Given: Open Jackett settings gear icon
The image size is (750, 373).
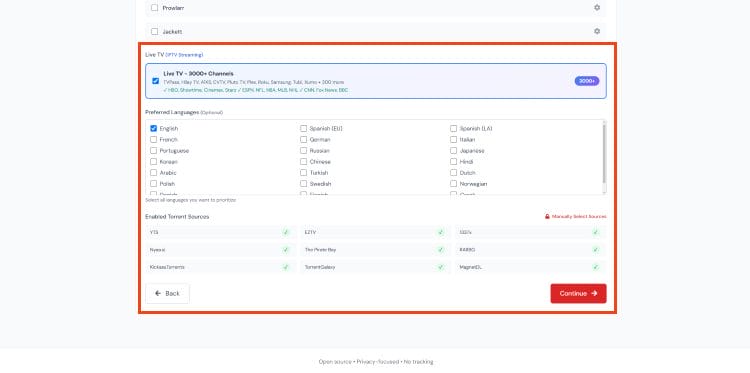Looking at the screenshot, I should coord(597,31).
